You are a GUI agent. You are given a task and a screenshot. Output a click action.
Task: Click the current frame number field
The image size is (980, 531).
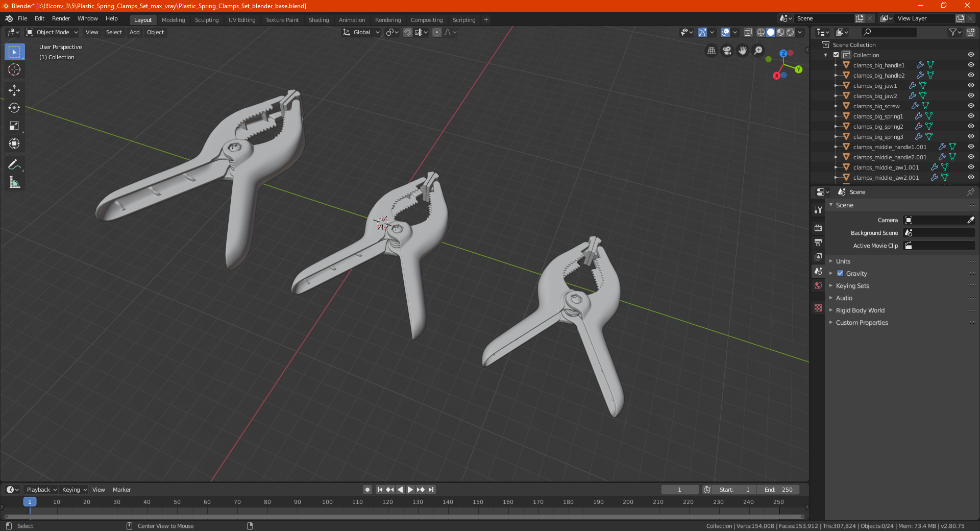tap(679, 490)
